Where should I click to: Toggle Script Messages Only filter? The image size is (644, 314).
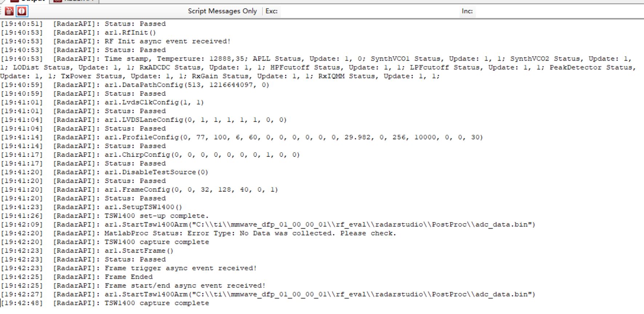click(x=222, y=11)
